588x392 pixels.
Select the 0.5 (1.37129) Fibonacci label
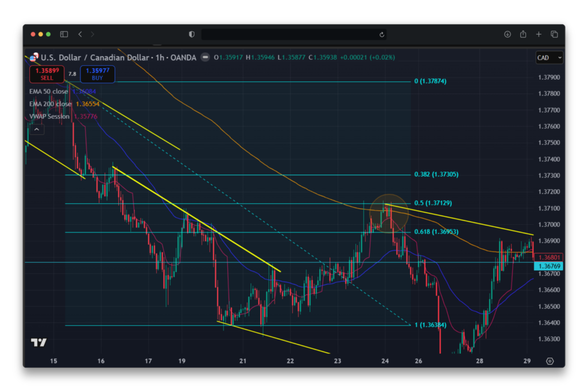[433, 203]
